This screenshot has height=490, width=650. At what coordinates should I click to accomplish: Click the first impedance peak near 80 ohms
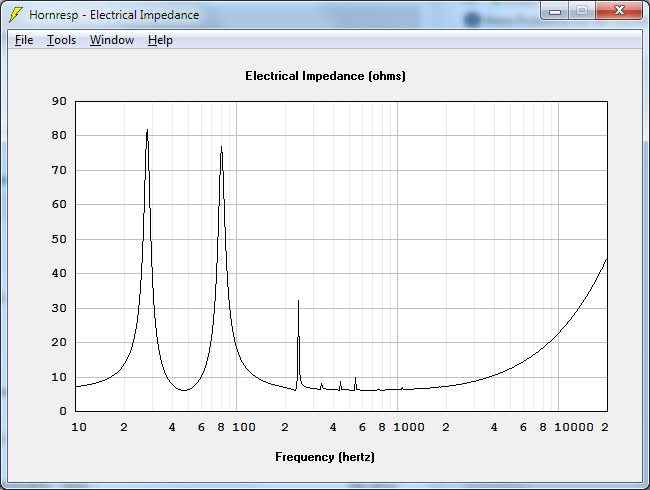tap(147, 131)
